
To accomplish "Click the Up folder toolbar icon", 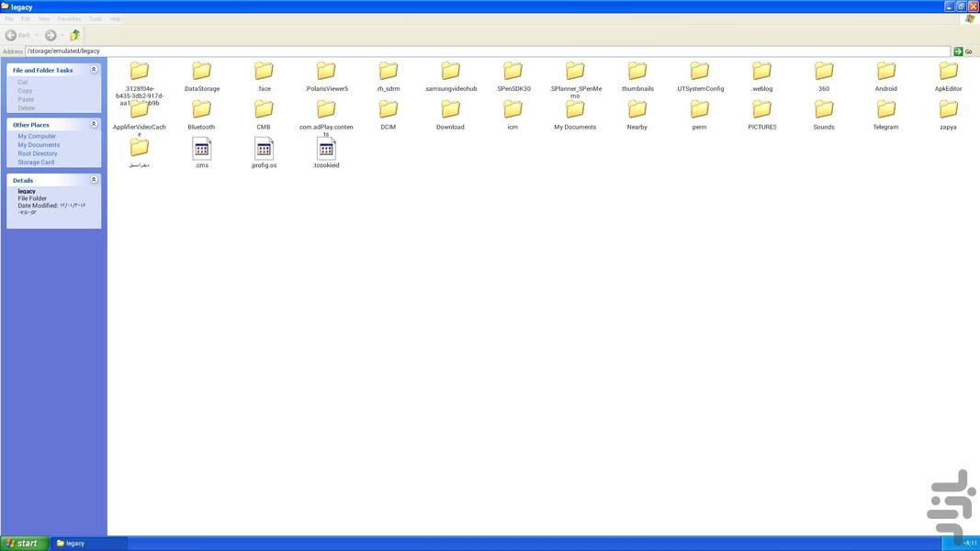I will [x=75, y=35].
